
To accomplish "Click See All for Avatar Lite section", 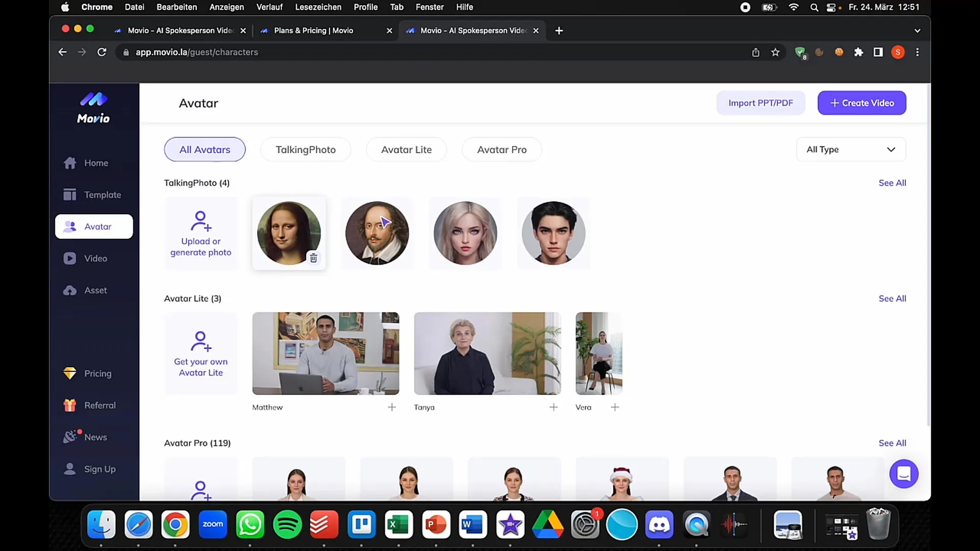I will click(893, 298).
